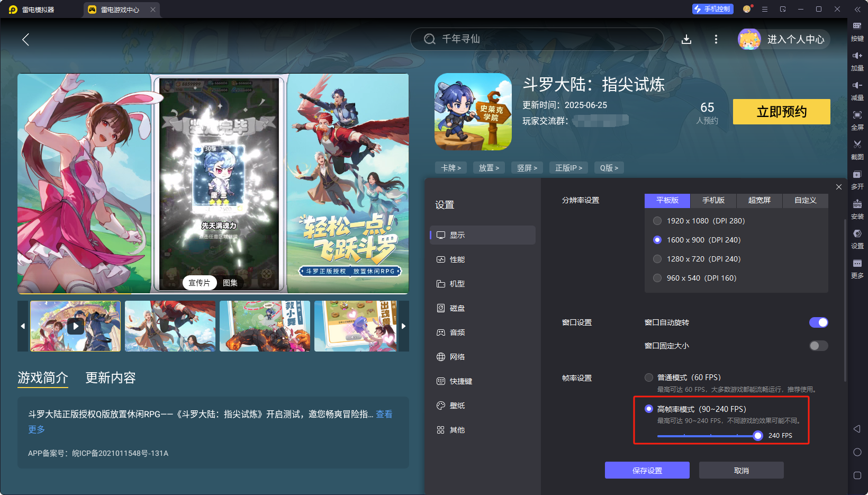This screenshot has height=495, width=868.
Task: Lower volume with 减量 sidebar icon
Action: click(857, 91)
